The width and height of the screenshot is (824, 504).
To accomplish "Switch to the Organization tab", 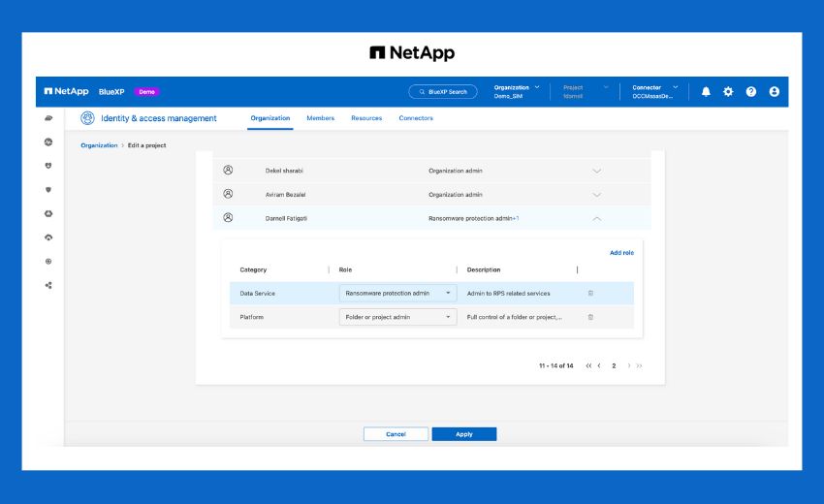I will tap(270, 118).
